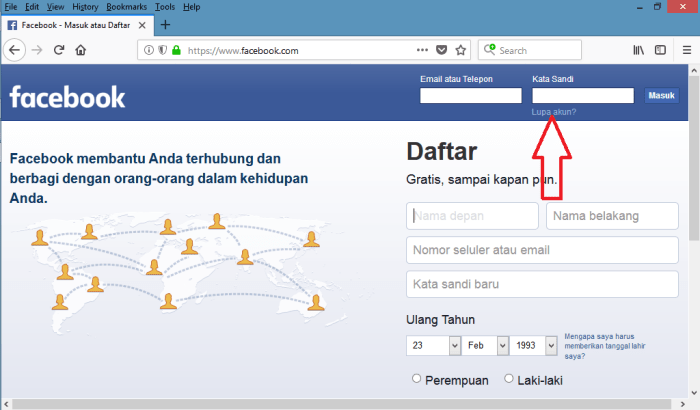700x410 pixels.
Task: Click the Ulang Tahun label
Action: pos(440,320)
